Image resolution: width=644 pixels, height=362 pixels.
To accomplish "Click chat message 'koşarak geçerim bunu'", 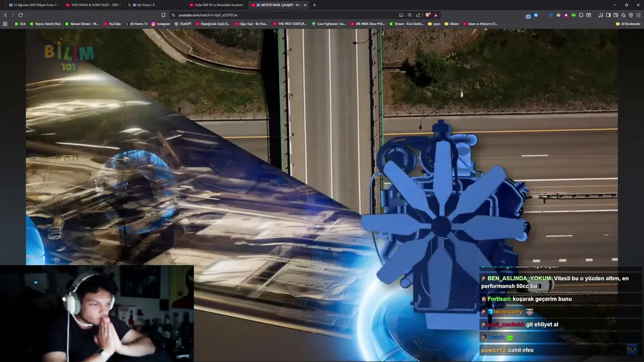I will [542, 299].
